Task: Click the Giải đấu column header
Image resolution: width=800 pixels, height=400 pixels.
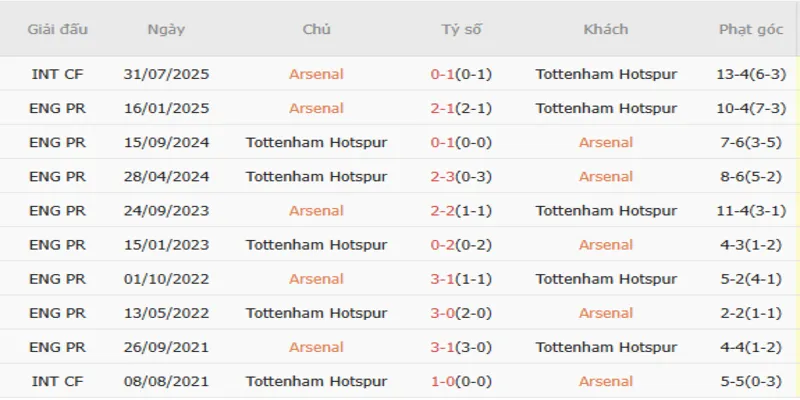Action: pyautogui.click(x=57, y=29)
